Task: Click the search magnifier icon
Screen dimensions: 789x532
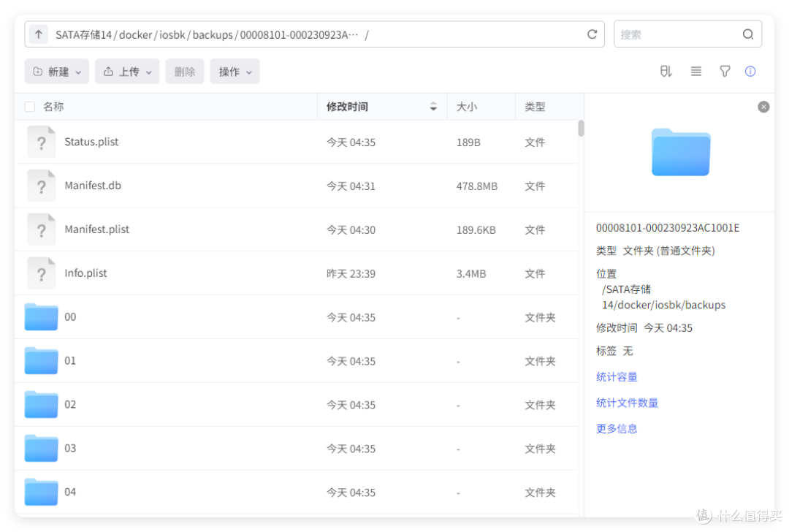Action: (748, 34)
